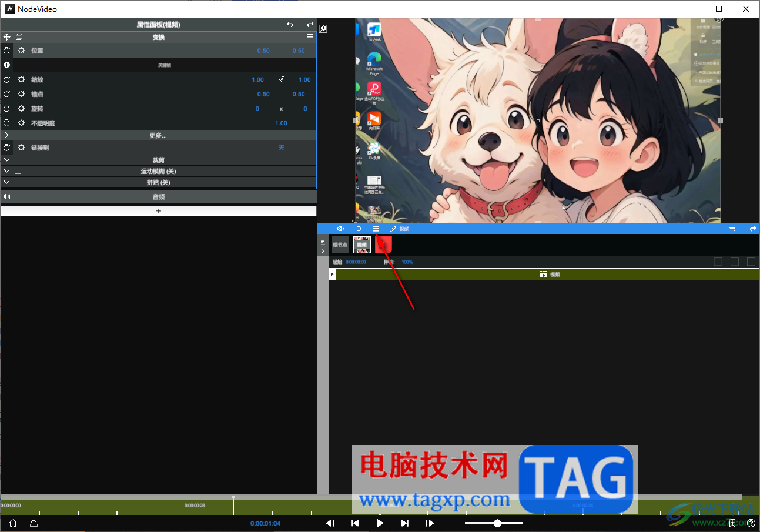Expand the 视频 track triangle
Screen dimensions: 760x532
[x=332, y=274]
